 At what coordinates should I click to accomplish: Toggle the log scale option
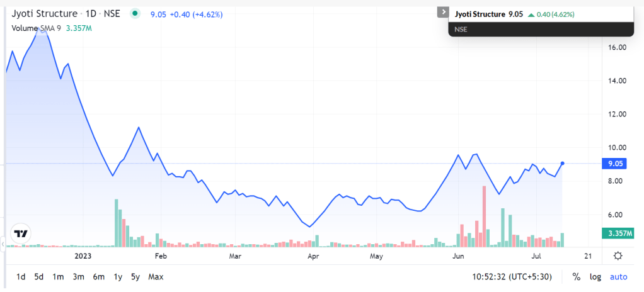click(595, 276)
